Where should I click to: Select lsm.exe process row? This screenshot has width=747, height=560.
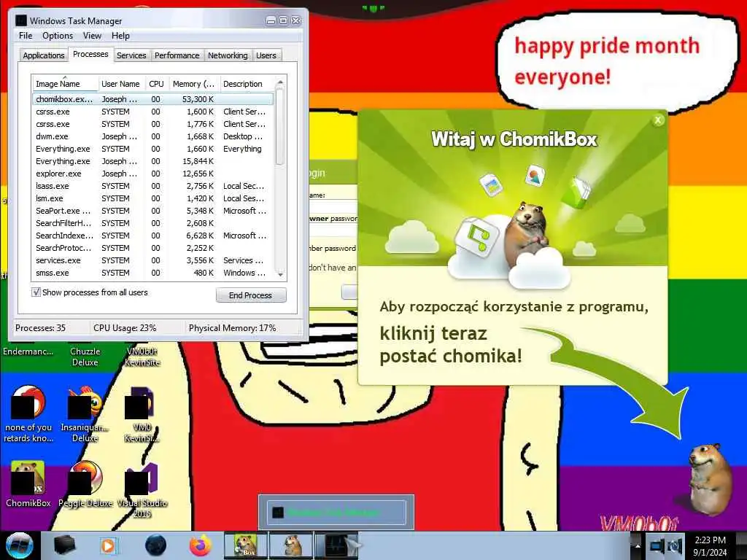(153, 198)
